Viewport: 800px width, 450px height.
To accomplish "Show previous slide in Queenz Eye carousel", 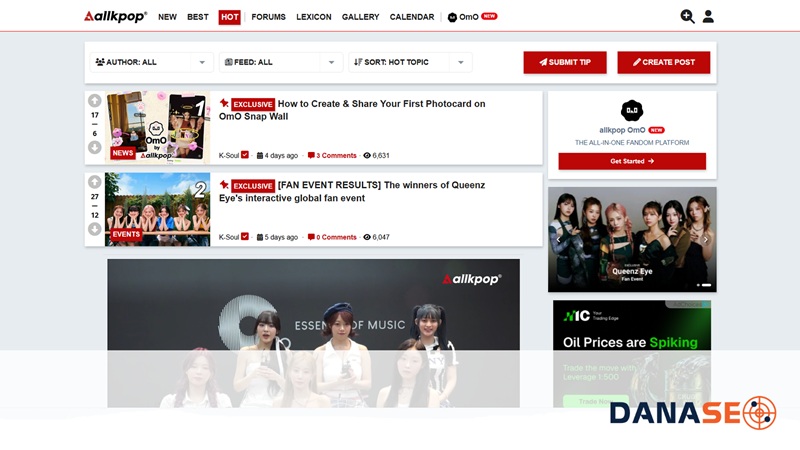I will click(558, 239).
